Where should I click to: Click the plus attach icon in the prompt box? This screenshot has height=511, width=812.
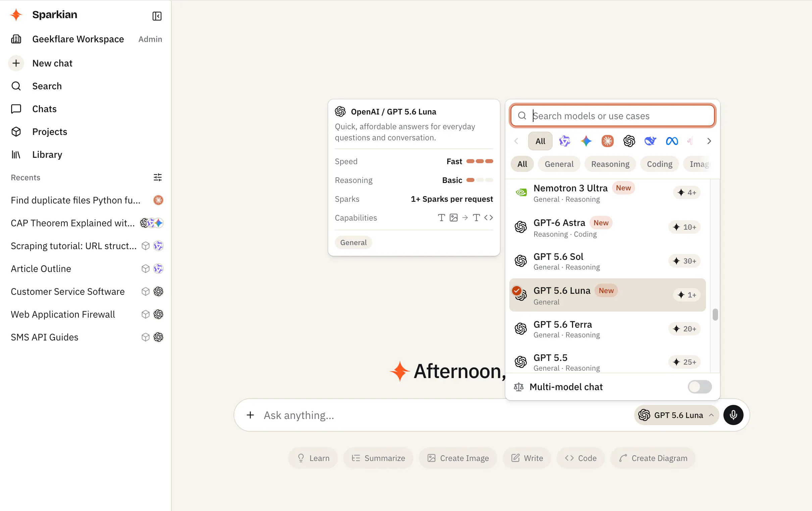250,415
